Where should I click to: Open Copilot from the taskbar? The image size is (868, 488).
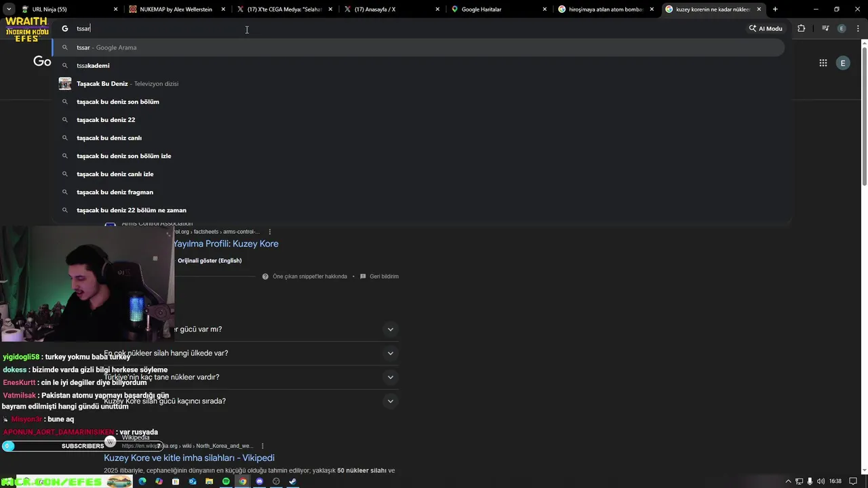(159, 481)
